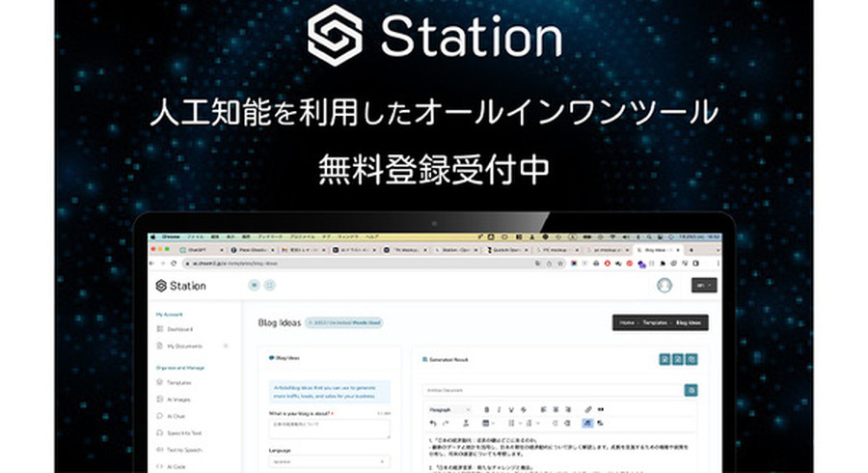Click the Station logo in the app header
868x473 pixels.
coord(180,286)
